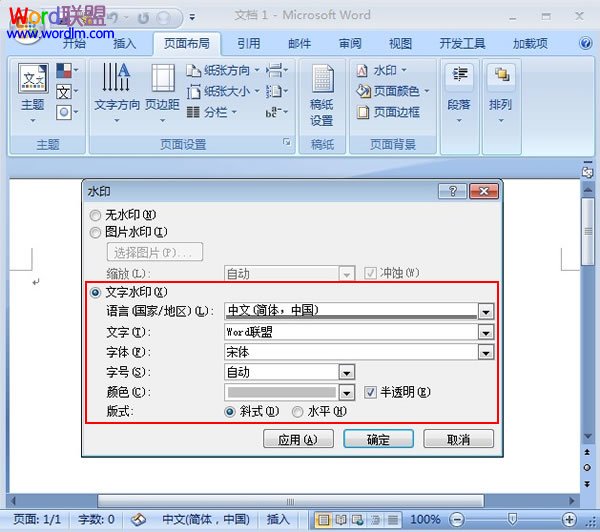Open page Breaks dropdown icon
The width and height of the screenshot is (600, 532).
tap(277, 70)
